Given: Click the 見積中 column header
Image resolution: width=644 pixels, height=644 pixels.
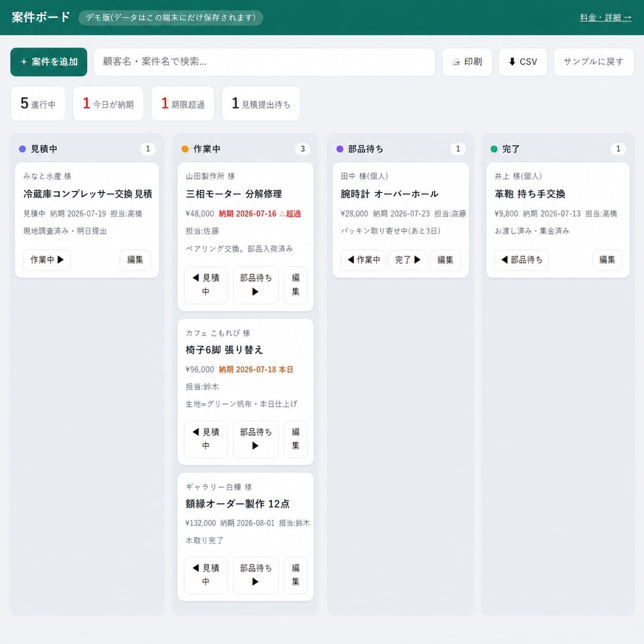Looking at the screenshot, I should pos(44,149).
